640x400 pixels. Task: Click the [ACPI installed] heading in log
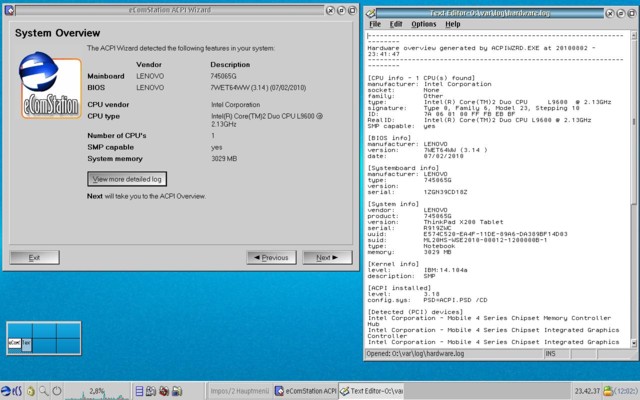coord(400,288)
